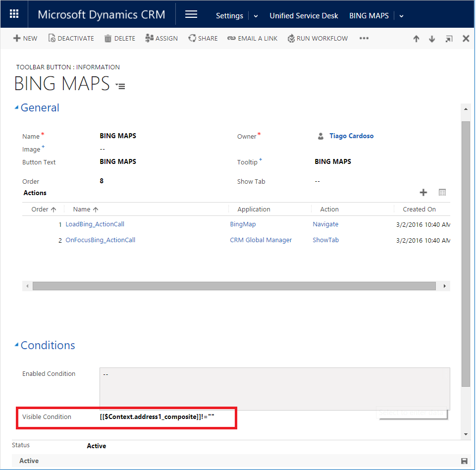Click the hamburger navigation menu icon

[191, 14]
